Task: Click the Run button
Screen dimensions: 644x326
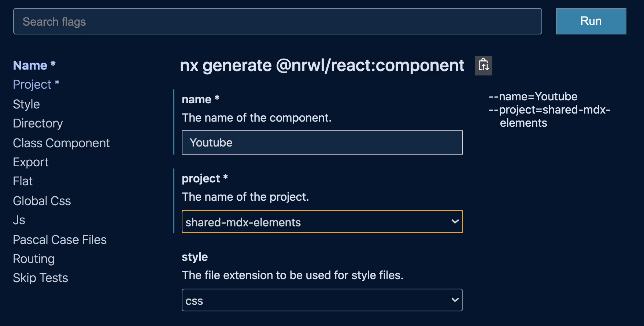Action: (591, 21)
